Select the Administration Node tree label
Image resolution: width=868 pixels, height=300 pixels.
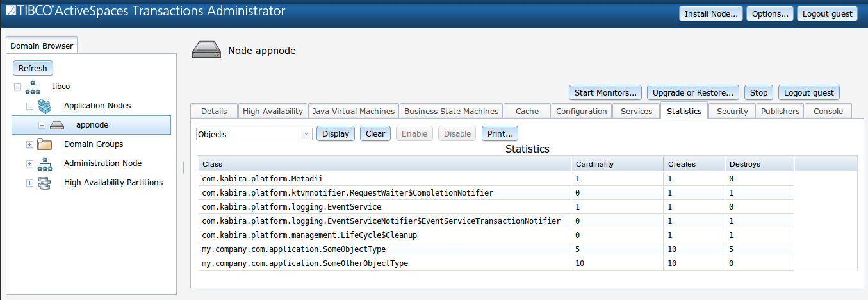point(102,163)
